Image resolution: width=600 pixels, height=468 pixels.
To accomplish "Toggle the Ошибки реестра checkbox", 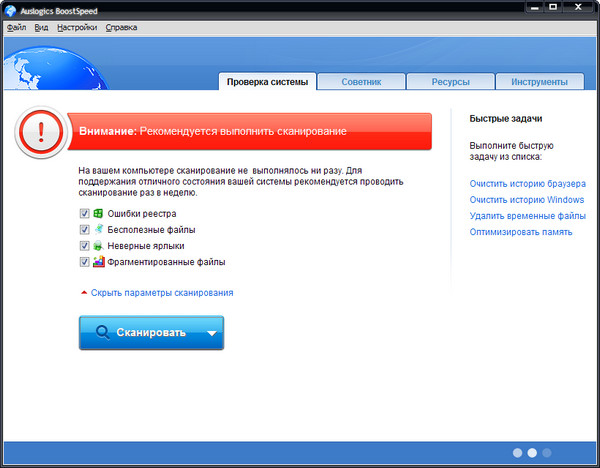I will click(x=85, y=214).
